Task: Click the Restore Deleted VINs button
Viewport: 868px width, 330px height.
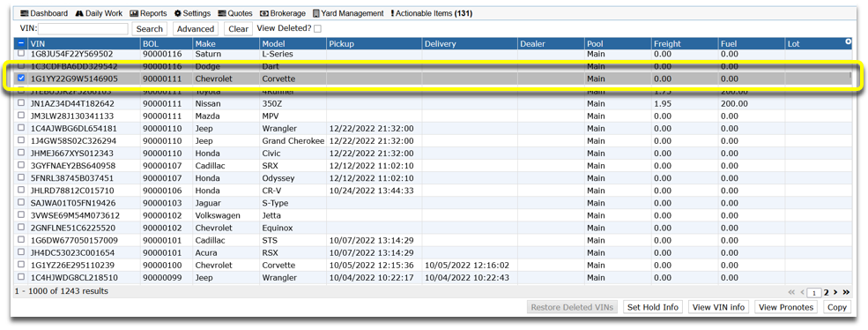Action: tap(573, 307)
